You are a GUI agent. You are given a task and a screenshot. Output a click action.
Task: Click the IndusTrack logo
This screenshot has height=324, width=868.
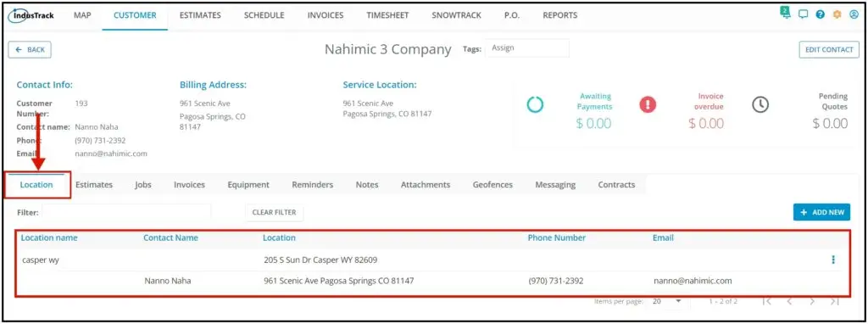point(31,15)
